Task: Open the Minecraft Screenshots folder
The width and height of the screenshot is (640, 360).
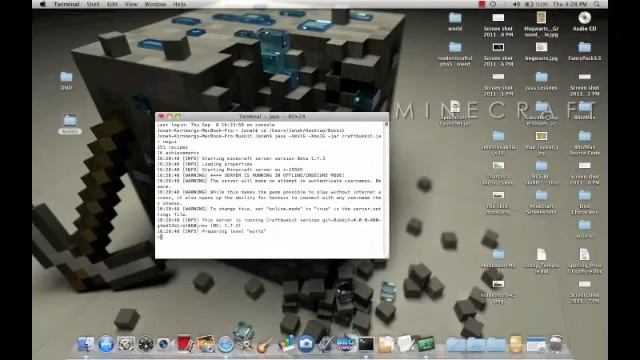Action: [x=541, y=202]
